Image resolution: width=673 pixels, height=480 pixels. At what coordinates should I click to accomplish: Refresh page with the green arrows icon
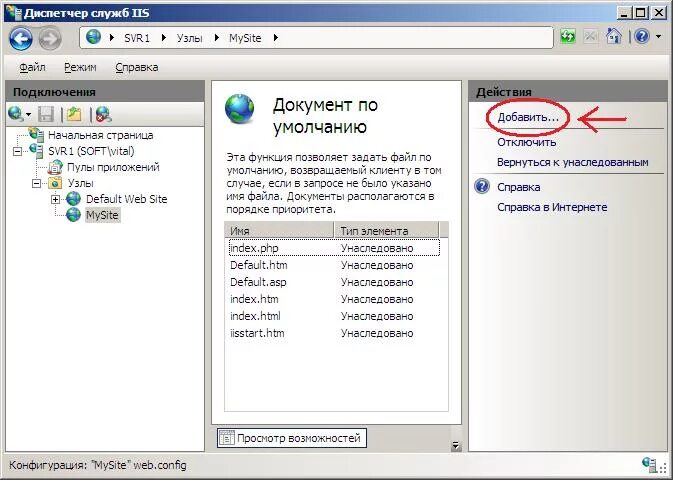(568, 36)
